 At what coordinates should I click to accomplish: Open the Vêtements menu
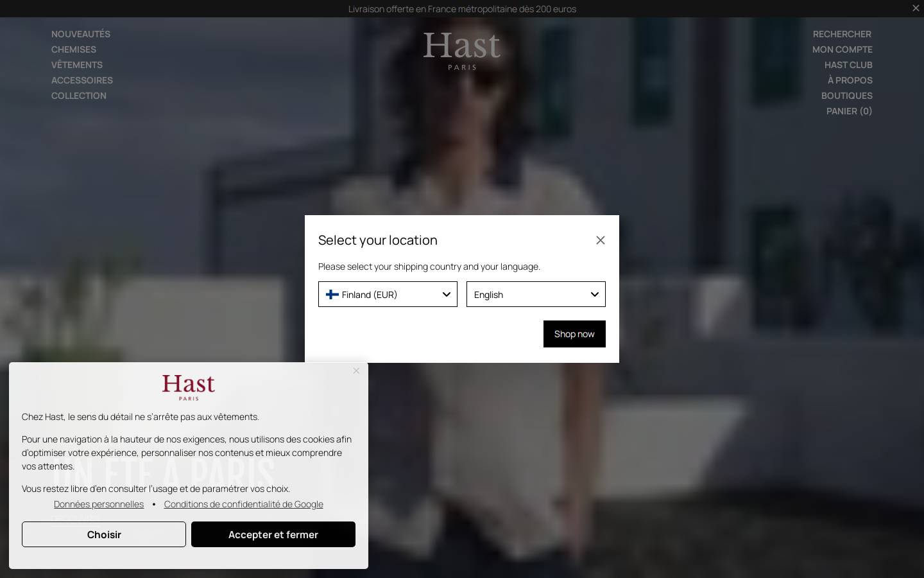77,65
